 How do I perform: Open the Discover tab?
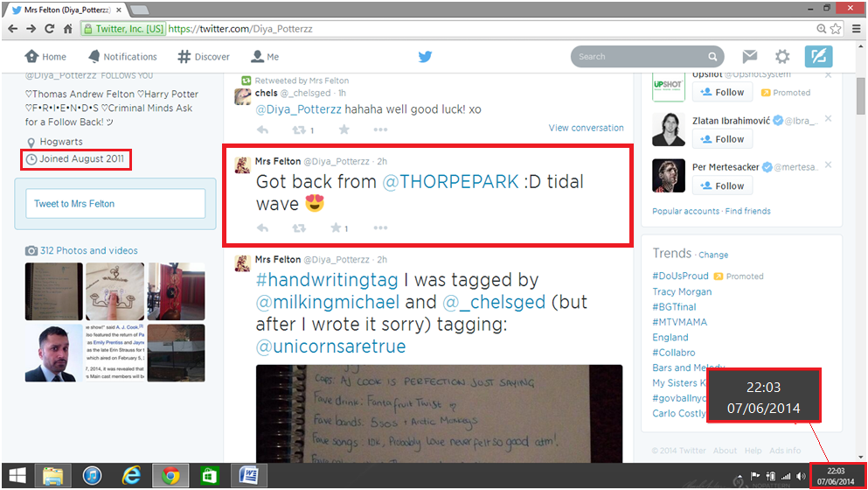pos(203,57)
